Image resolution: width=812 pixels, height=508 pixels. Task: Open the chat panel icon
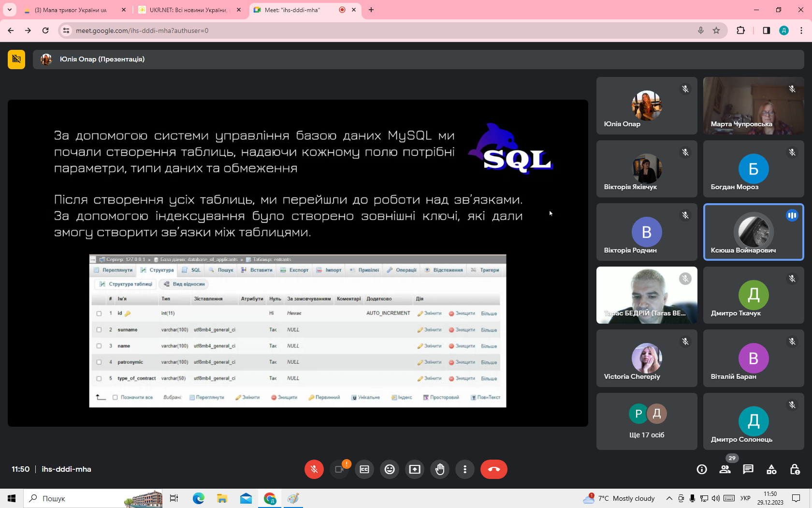point(748,469)
